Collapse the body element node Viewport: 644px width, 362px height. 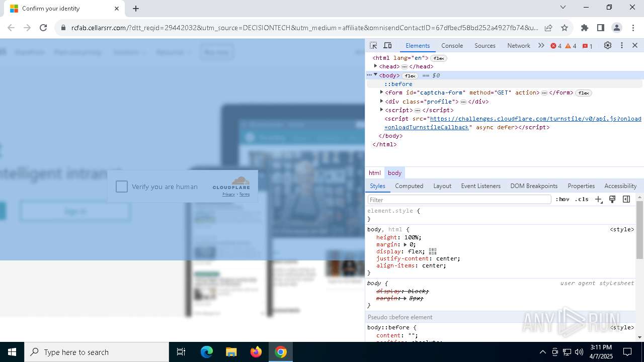(375, 74)
